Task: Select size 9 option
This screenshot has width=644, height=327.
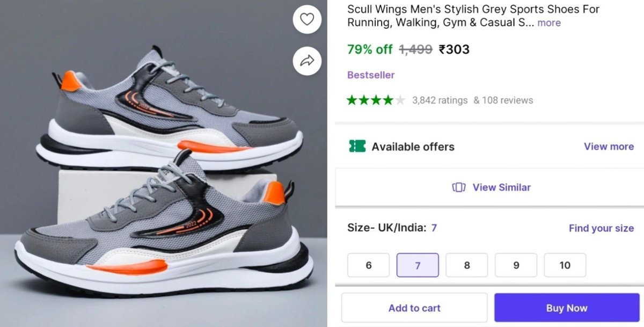Action: pyautogui.click(x=516, y=265)
